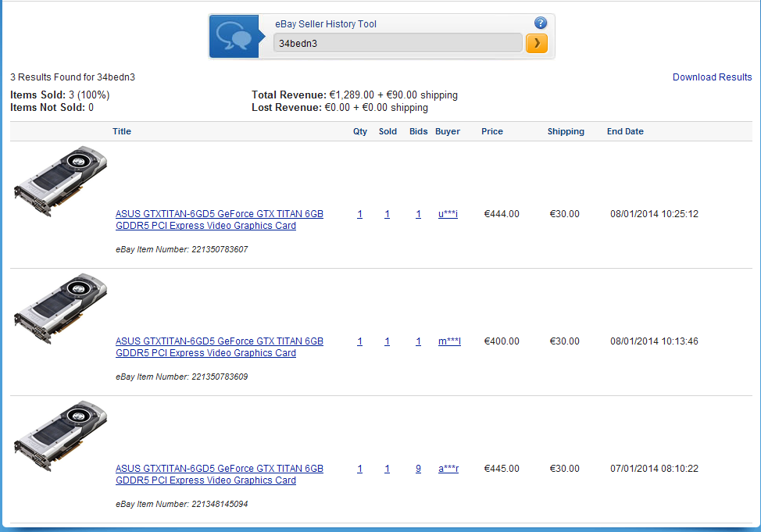This screenshot has width=761, height=532.
Task: Open title link of item 221348145094
Action: tap(219, 474)
